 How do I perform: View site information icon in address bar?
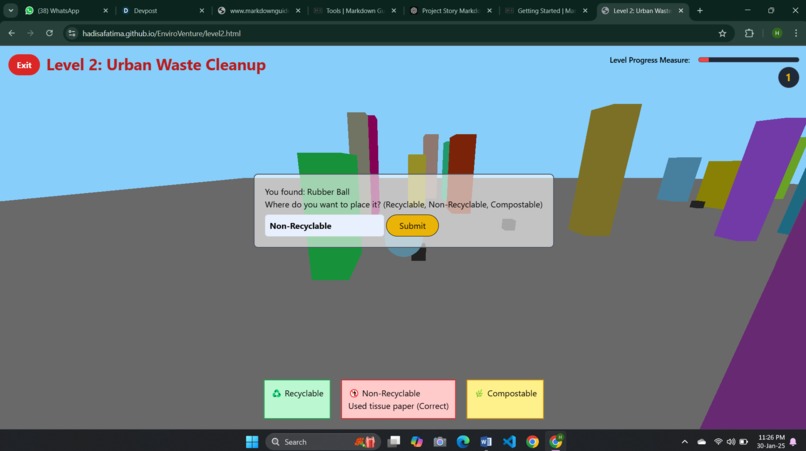[x=71, y=33]
